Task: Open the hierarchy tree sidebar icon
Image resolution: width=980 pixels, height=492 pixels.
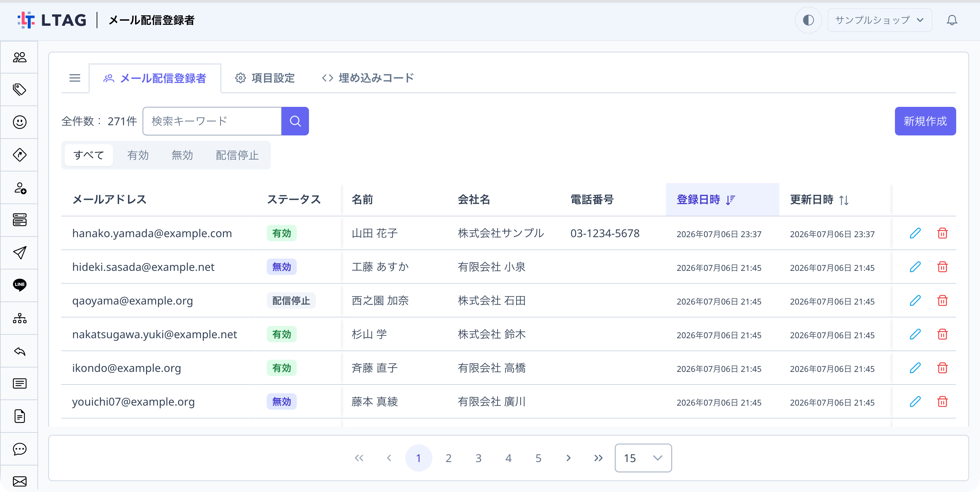Action: [x=19, y=318]
